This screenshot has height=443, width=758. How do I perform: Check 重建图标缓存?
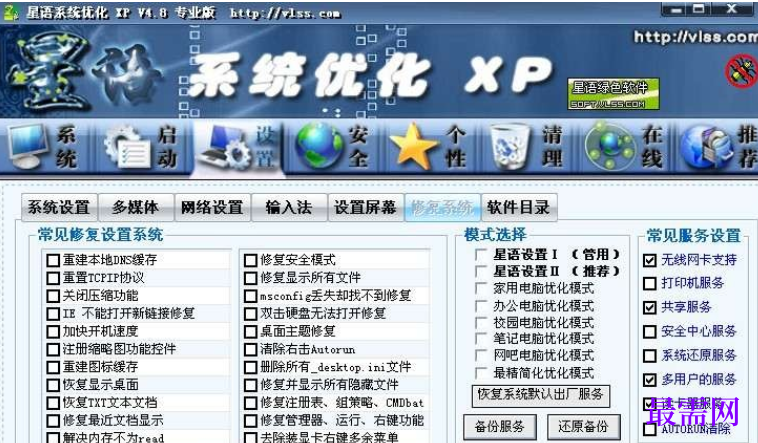(53, 367)
